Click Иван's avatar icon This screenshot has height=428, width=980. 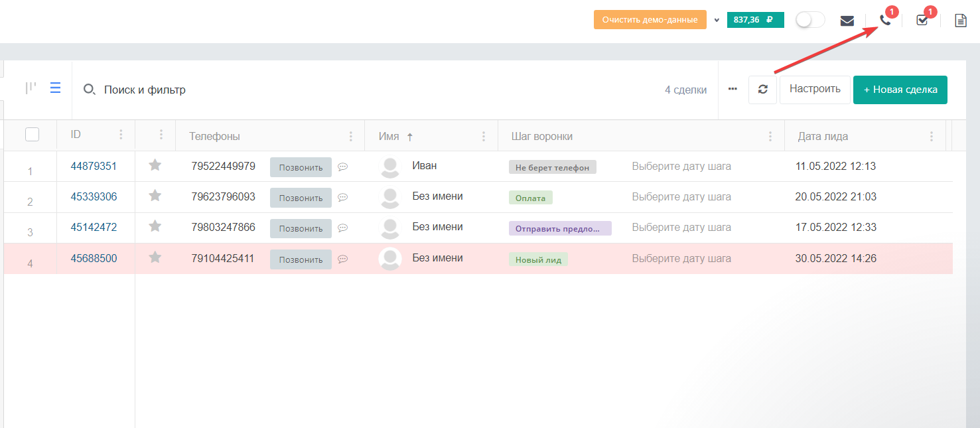(x=390, y=167)
